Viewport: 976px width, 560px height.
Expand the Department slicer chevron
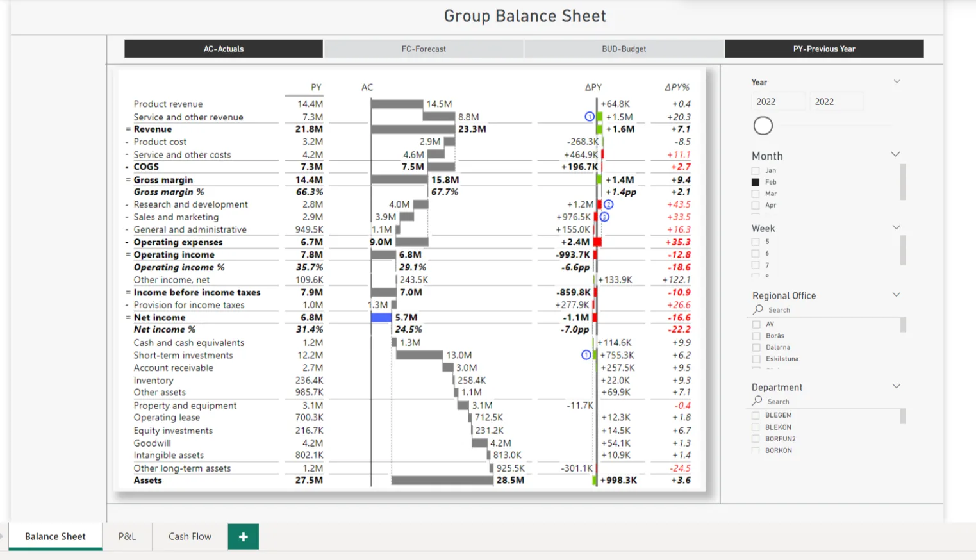pos(896,386)
